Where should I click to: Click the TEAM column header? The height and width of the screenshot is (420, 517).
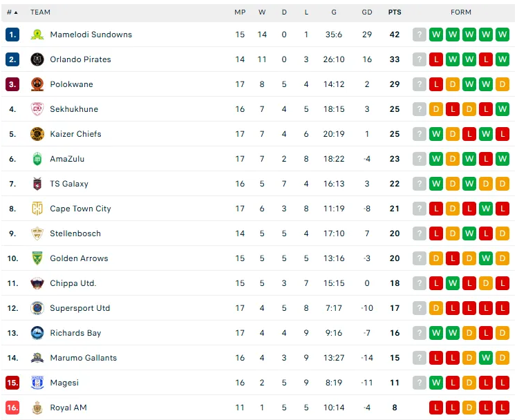40,12
